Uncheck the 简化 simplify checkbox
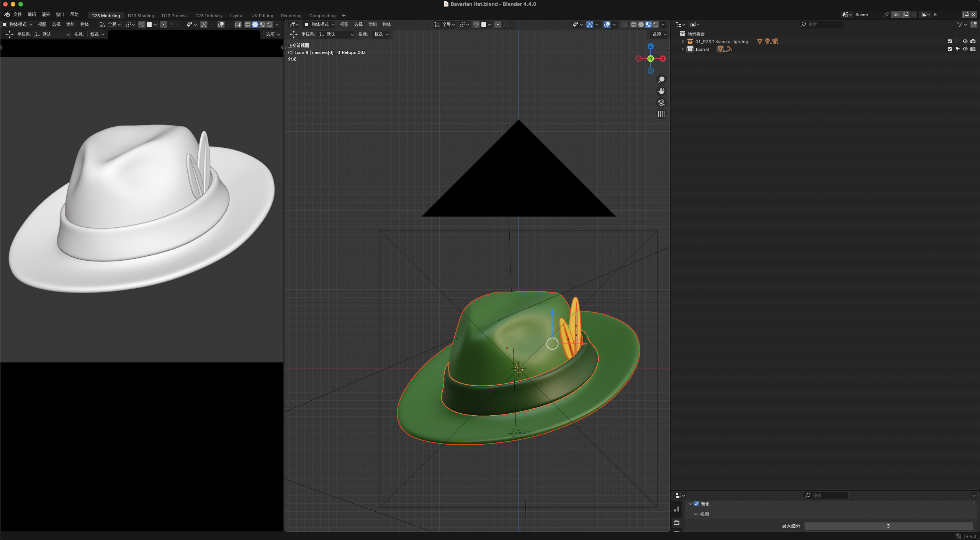980x540 pixels. 696,504
